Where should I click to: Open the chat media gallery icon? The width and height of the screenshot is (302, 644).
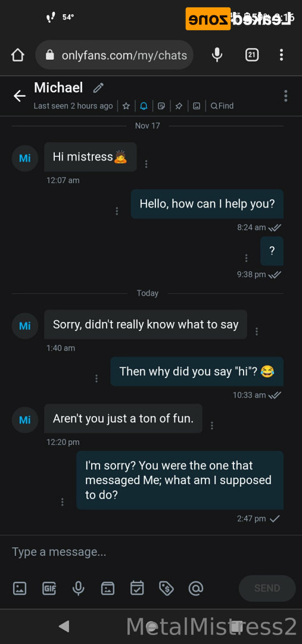(197, 106)
